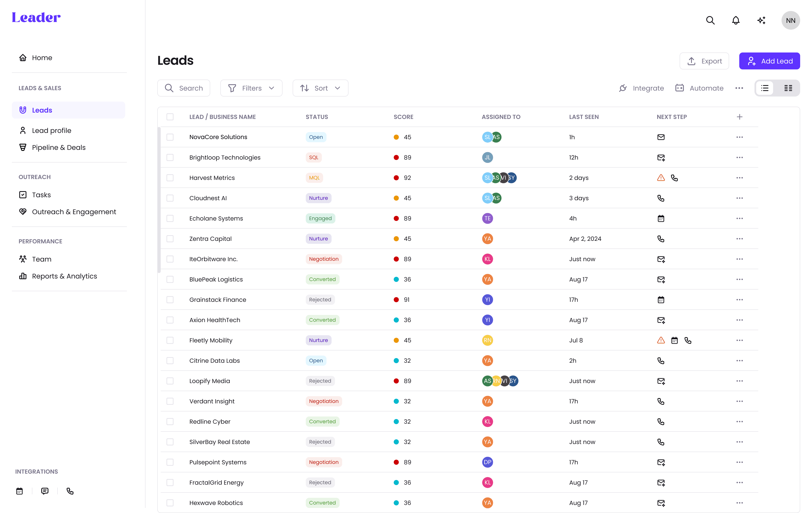Image resolution: width=812 pixels, height=513 pixels.
Task: Open calendar integration icon in sidebar bottom
Action: [19, 491]
